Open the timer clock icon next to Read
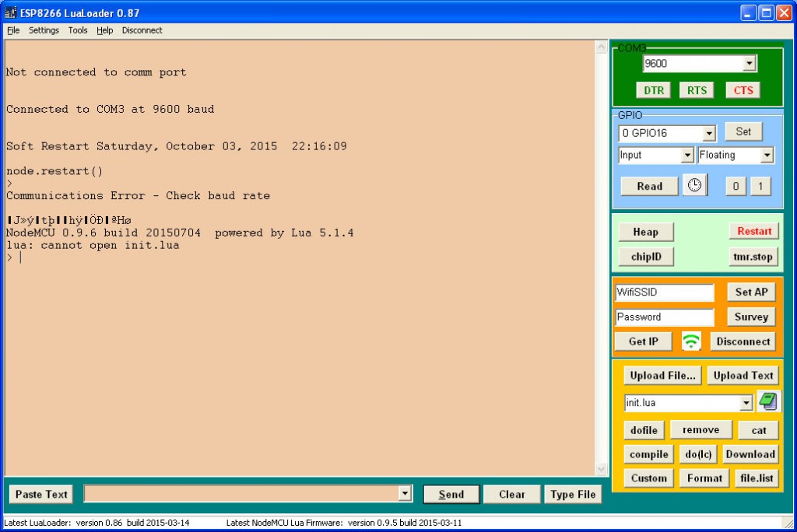Viewport: 797px width, 532px height. 694,186
